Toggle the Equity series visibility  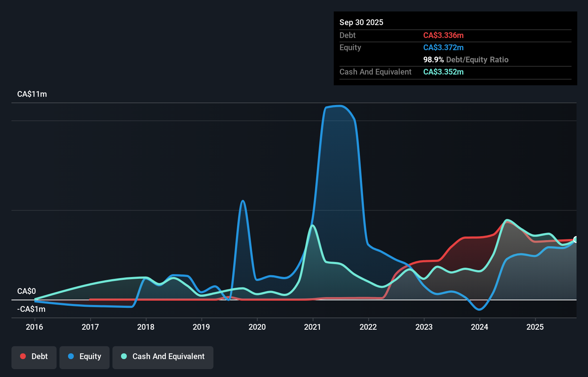84,357
